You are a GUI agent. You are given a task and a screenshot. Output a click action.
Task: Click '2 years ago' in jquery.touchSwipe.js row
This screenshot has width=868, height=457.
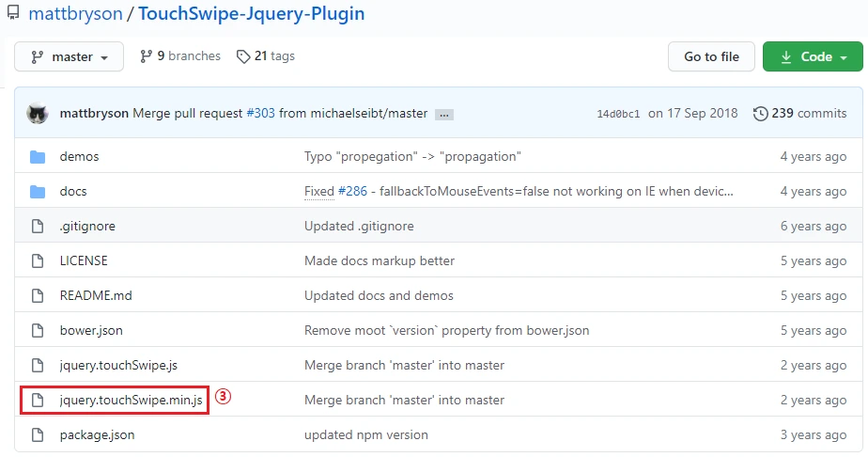tap(814, 366)
